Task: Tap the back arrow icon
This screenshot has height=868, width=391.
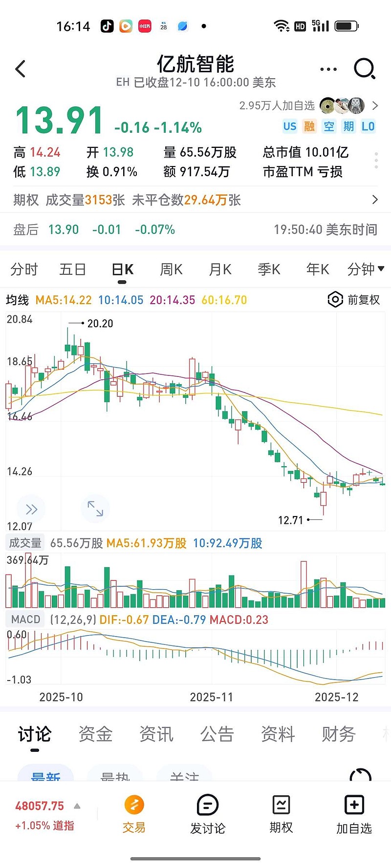Action: pos(21,69)
